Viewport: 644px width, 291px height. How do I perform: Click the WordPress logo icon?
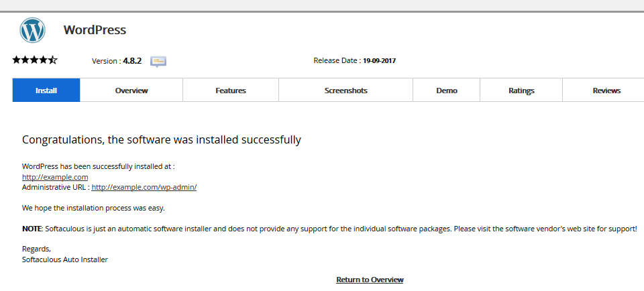(32, 30)
